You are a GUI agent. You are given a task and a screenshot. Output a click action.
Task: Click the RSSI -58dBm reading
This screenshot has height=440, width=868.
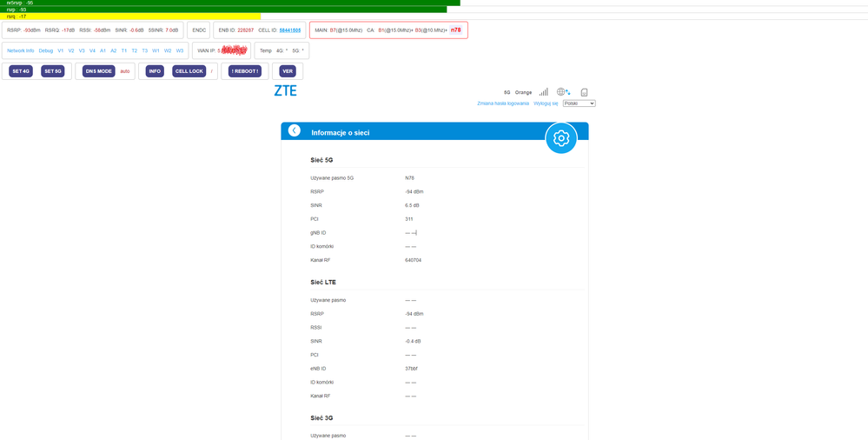click(95, 30)
